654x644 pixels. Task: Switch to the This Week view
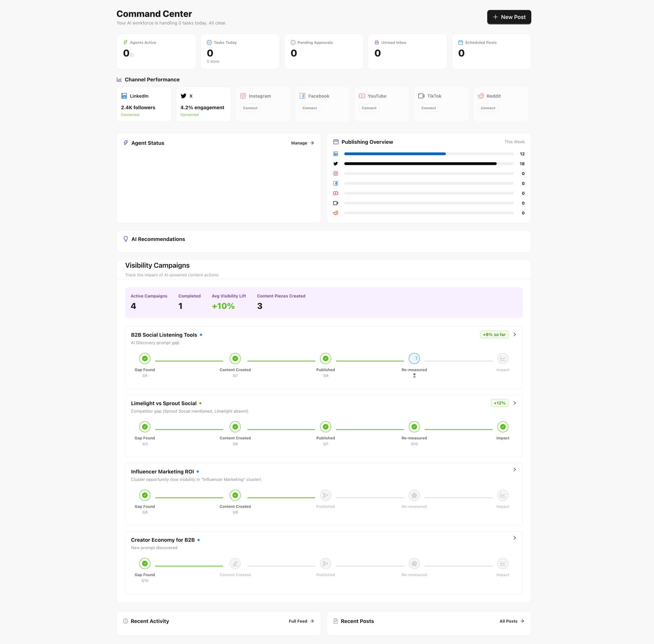point(514,142)
